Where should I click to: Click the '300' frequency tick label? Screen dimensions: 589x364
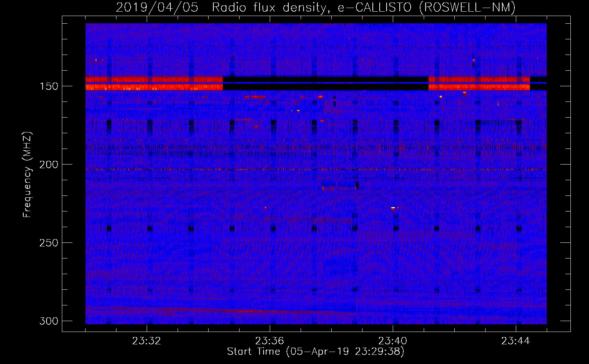coord(49,321)
